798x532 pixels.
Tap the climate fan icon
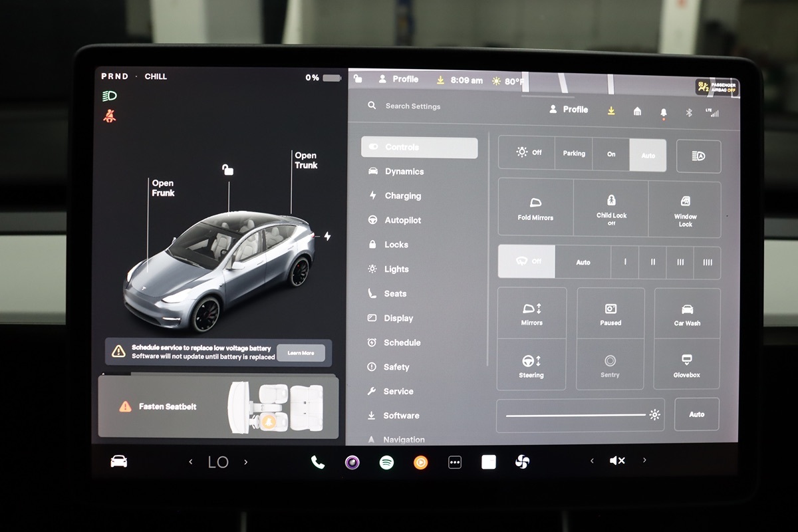point(523,462)
